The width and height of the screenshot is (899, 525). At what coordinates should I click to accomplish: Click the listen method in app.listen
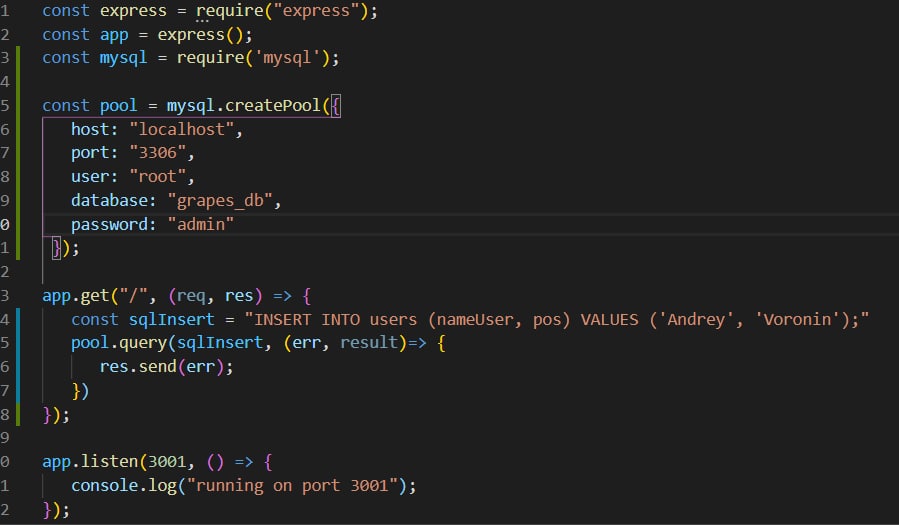[x=110, y=461]
